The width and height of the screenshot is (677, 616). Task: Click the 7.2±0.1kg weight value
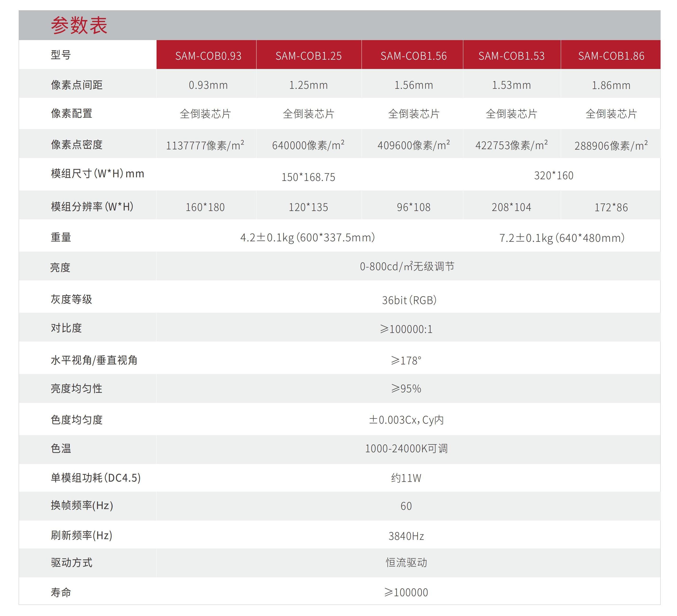(x=561, y=238)
